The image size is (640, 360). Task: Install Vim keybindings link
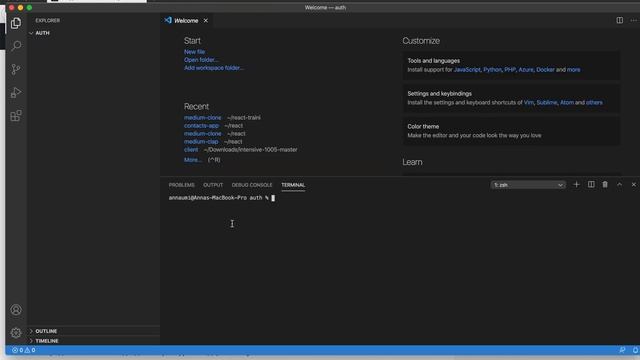point(529,102)
